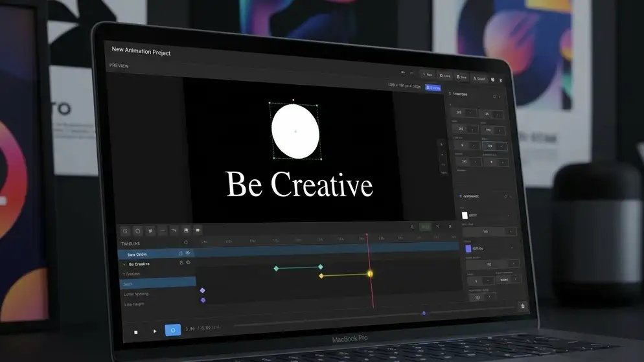The image size is (644, 362).
Task: Expand the fill color dropdown arrow
Action: [509, 216]
